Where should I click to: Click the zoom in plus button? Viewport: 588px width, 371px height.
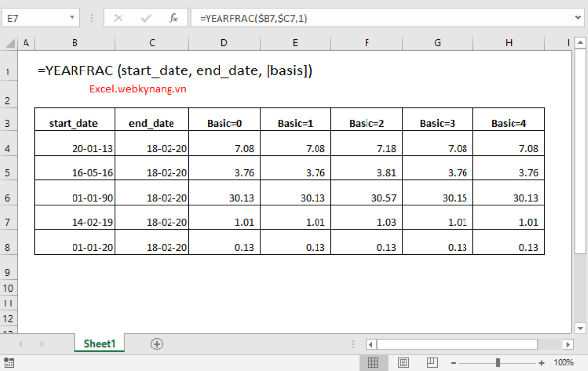click(x=541, y=363)
